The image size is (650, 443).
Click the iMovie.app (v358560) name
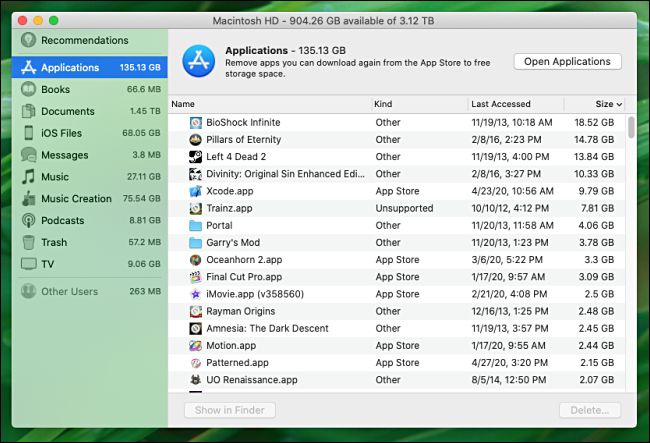[x=255, y=294]
